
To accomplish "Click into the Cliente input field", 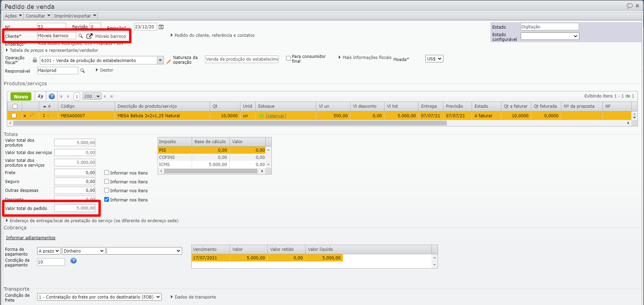I will click(x=57, y=36).
